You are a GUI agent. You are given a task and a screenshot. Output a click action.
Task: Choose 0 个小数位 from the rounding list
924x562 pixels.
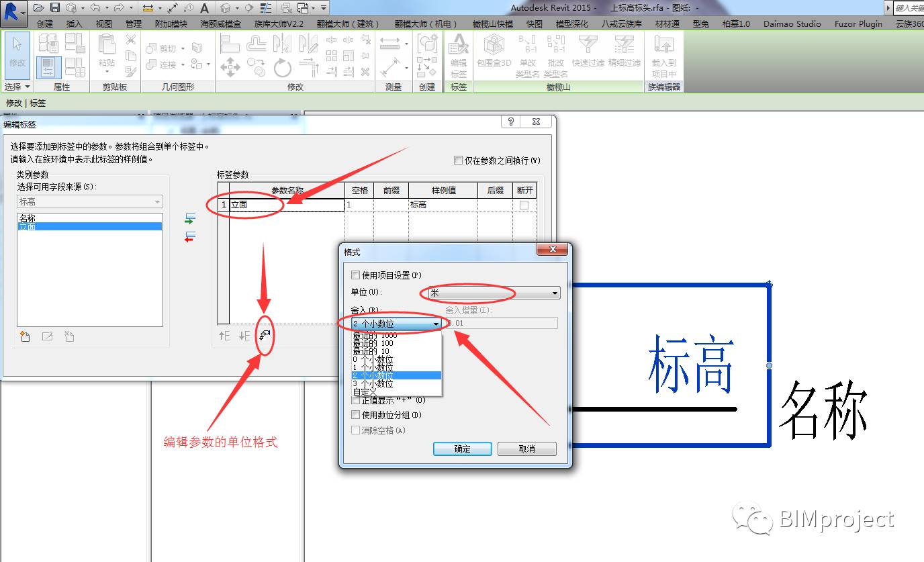tap(396, 359)
